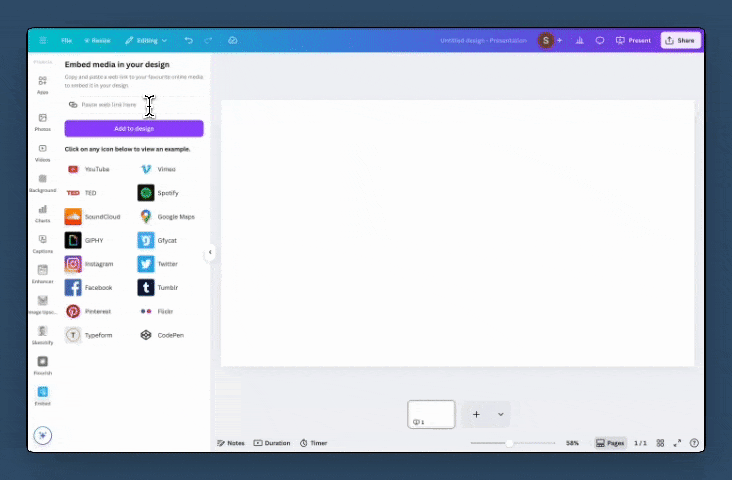
Task: Click the 58% zoom percentage
Action: coord(572,443)
